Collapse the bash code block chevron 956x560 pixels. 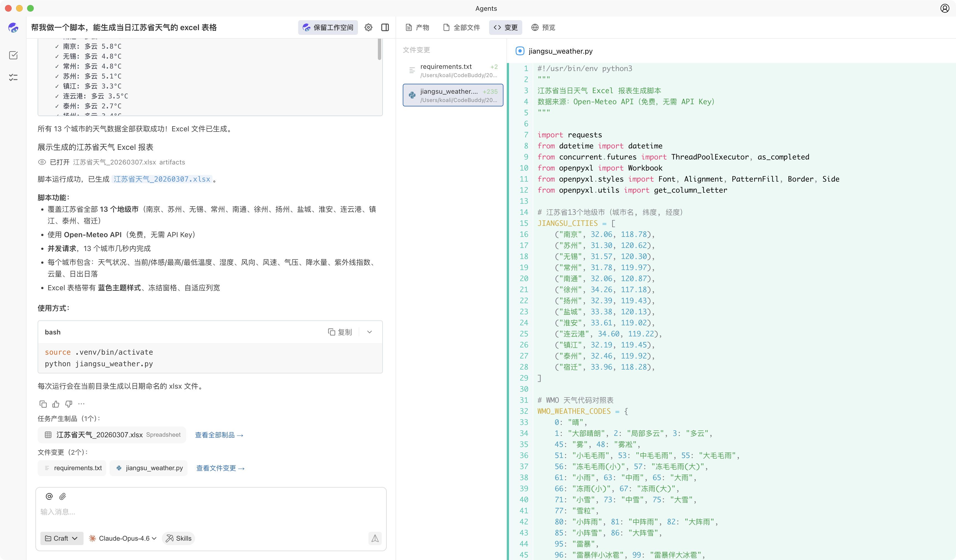click(370, 332)
